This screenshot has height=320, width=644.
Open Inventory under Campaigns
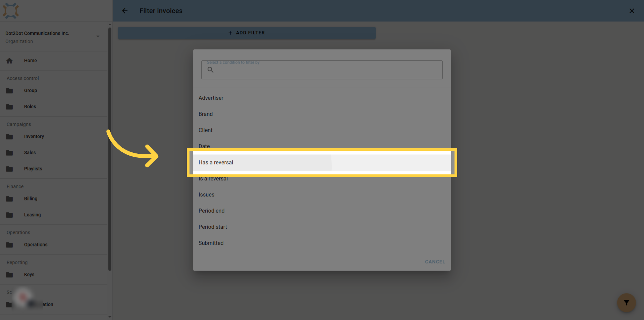tap(54, 136)
